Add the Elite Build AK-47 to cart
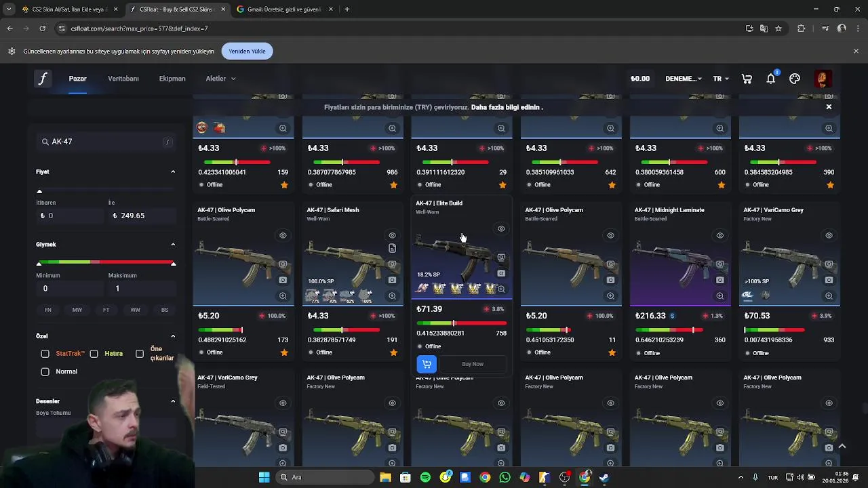This screenshot has width=868, height=488. tap(426, 364)
